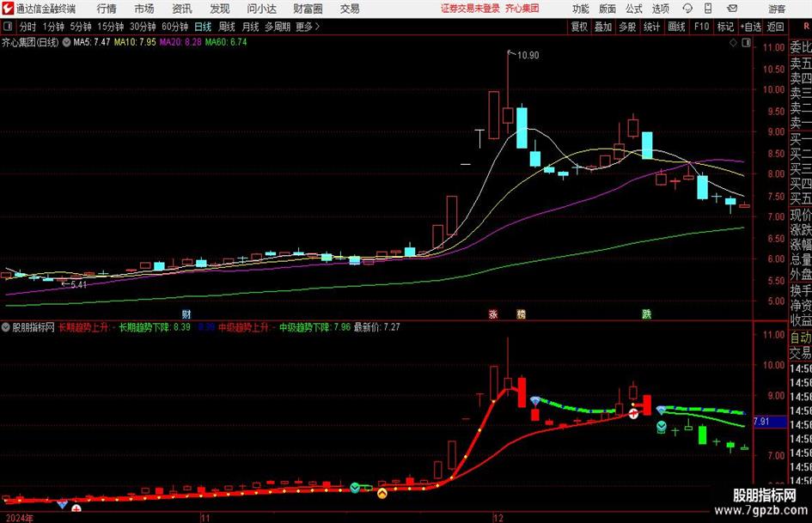Toggle the side panel icon near the price axis
This screenshot has height=523, width=812.
[x=746, y=43]
